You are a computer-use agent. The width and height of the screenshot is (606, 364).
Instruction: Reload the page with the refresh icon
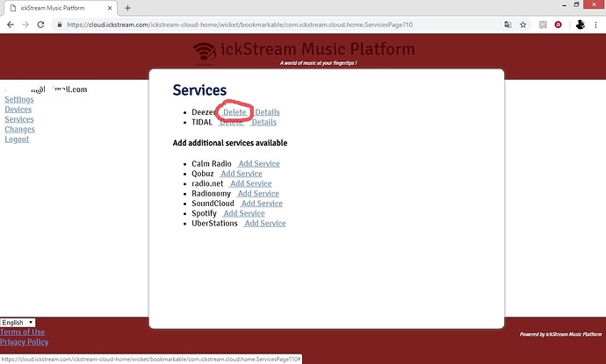tap(40, 25)
